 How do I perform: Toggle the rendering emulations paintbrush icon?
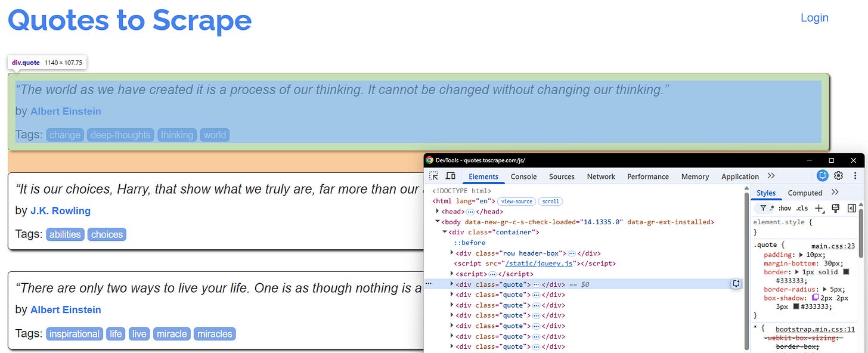tap(835, 208)
